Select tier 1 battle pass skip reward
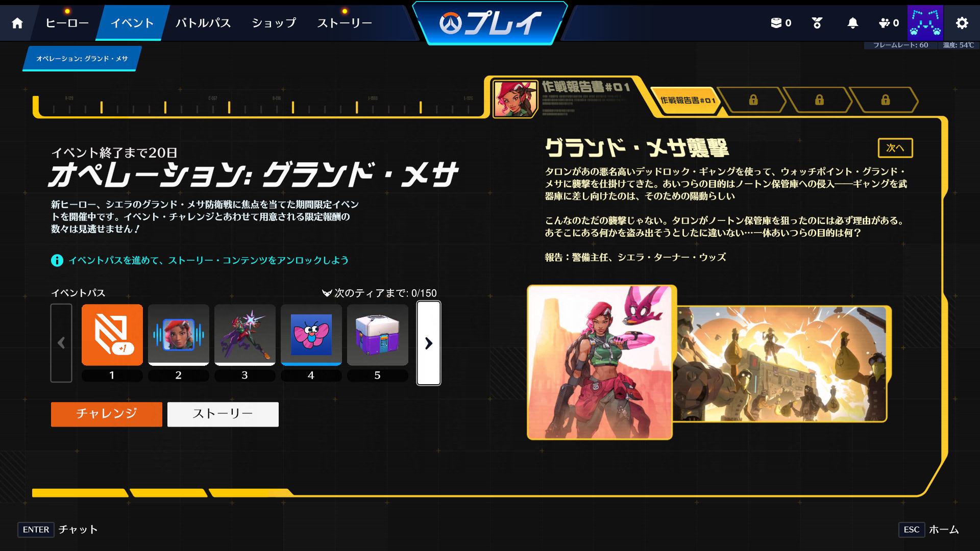The height and width of the screenshot is (551, 980). pyautogui.click(x=112, y=335)
